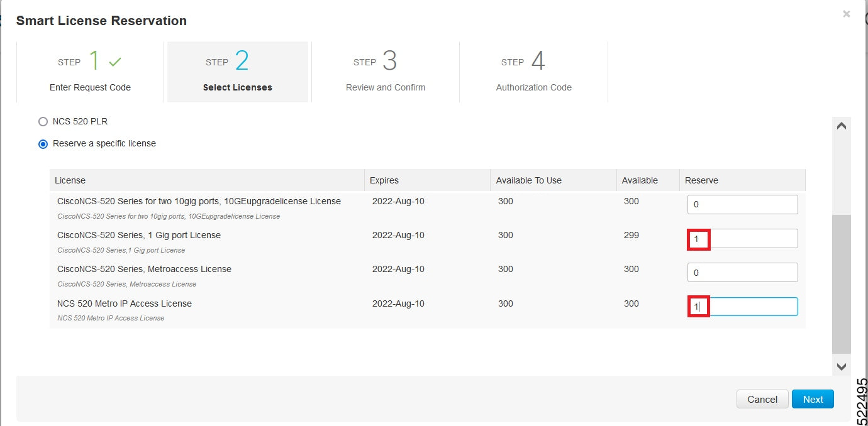Open Step 4 Authorization Code tab
Image resolution: width=868 pixels, height=426 pixels.
tap(533, 72)
